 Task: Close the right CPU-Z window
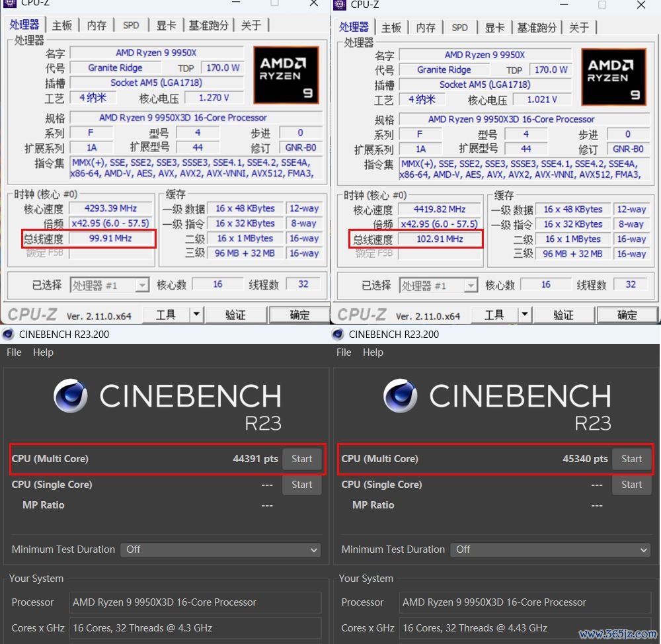point(641,5)
